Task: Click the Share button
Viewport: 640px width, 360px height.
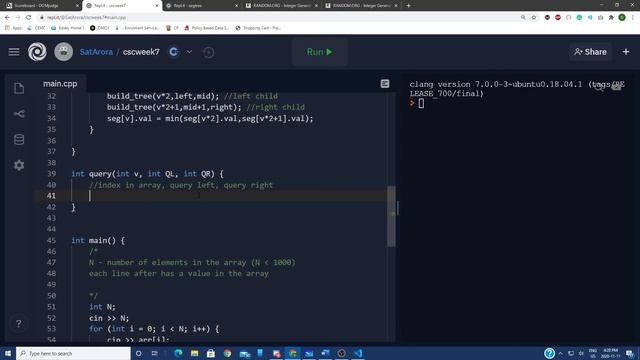Action: tap(590, 52)
